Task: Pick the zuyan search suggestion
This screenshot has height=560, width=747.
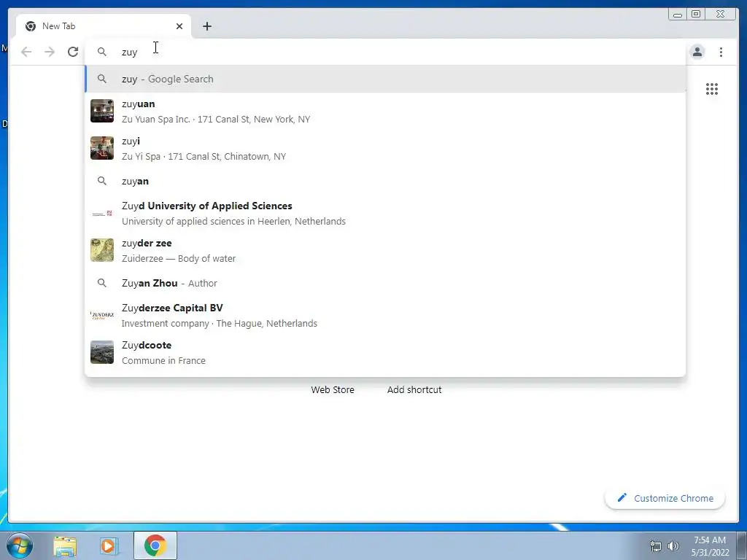Action: pyautogui.click(x=385, y=181)
